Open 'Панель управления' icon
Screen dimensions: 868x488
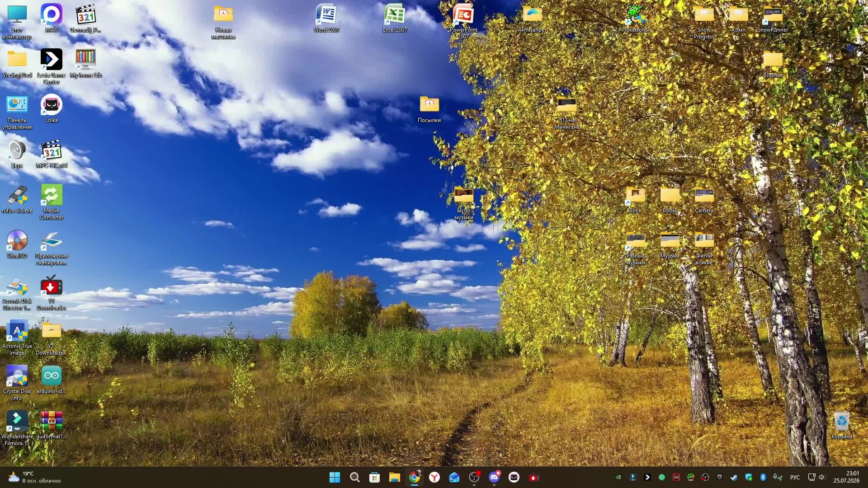17,112
